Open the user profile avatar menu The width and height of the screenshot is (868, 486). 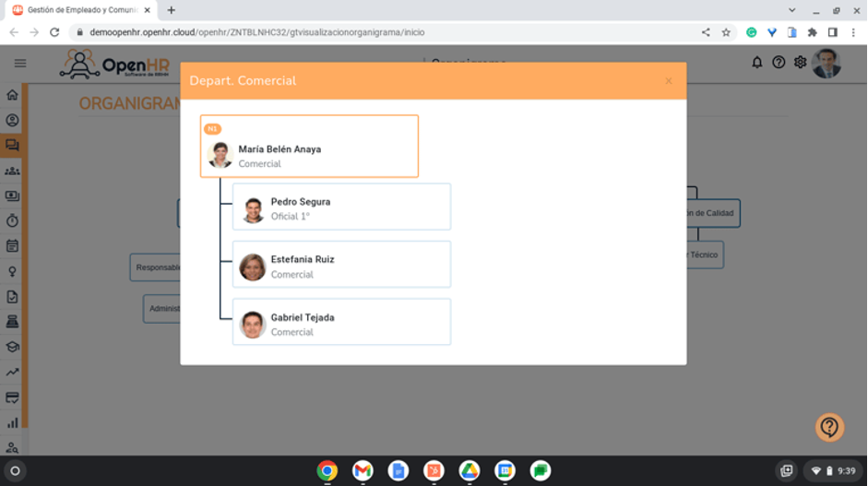[826, 63]
